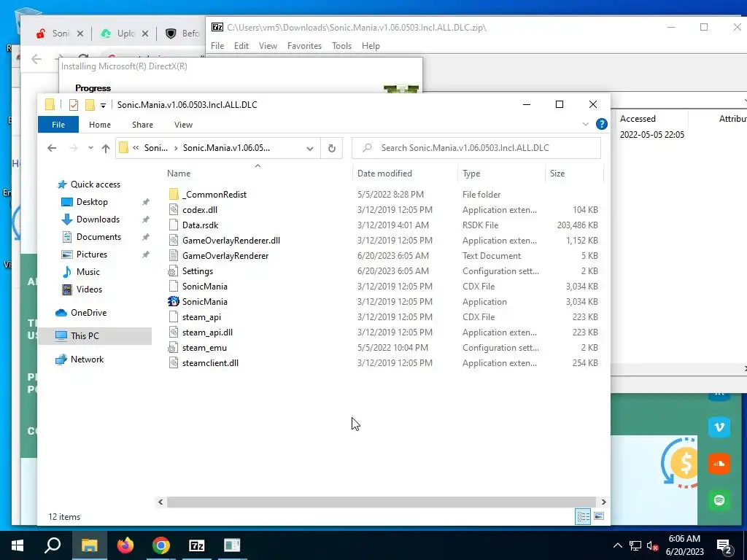Sort by the Type column header

501,174
